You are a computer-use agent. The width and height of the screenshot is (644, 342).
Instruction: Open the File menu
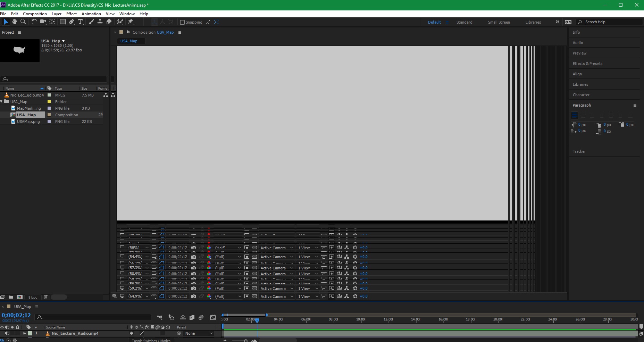[3, 14]
